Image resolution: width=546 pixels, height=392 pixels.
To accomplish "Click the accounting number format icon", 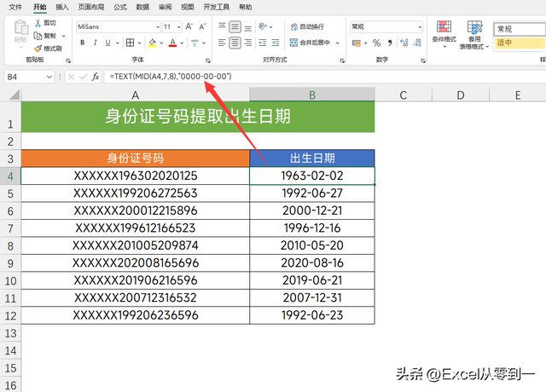I will (x=357, y=43).
